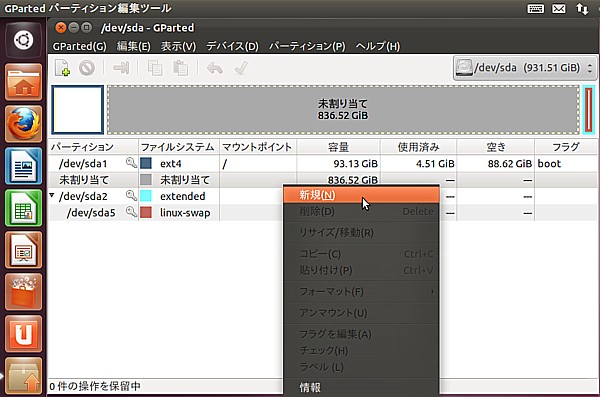Sort by パーティション column header
The width and height of the screenshot is (600, 397).
(93, 147)
